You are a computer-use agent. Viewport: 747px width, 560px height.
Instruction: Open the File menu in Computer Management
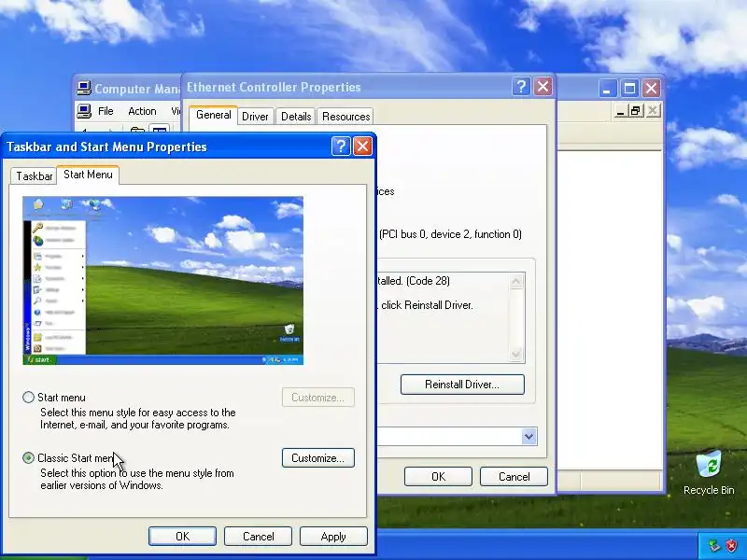click(106, 111)
